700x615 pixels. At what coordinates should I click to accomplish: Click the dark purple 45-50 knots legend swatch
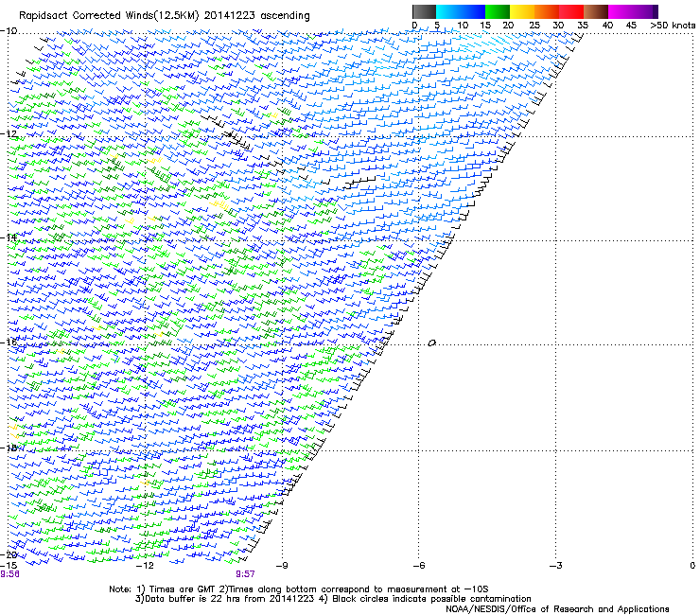645,11
